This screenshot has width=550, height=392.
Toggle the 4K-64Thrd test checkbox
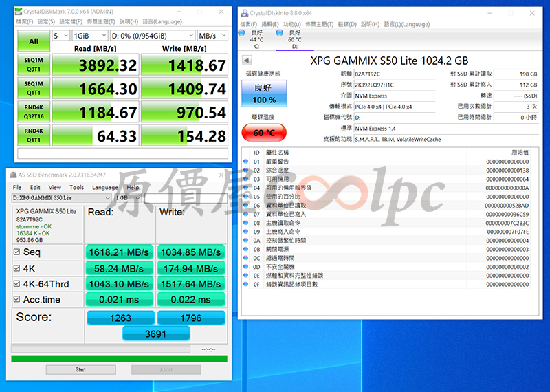(x=16, y=283)
